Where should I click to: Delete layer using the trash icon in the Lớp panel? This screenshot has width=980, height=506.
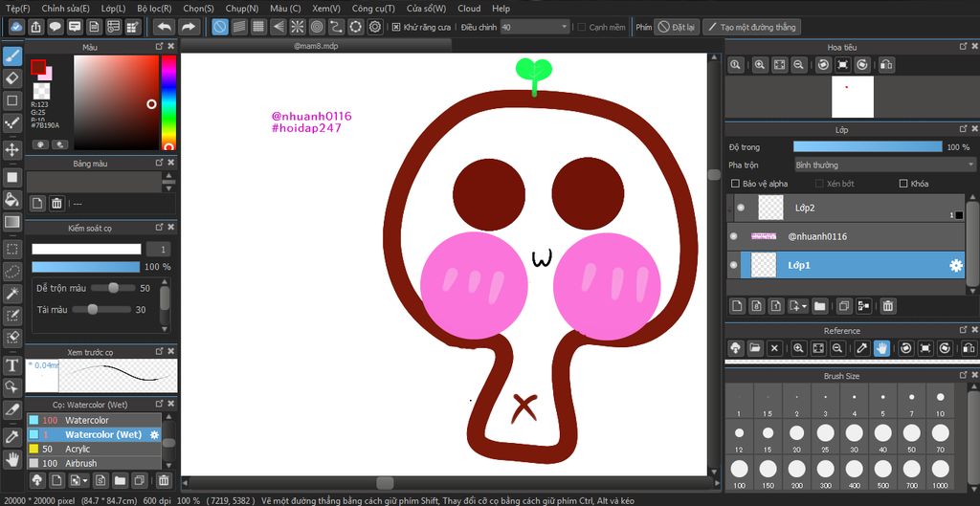click(888, 306)
